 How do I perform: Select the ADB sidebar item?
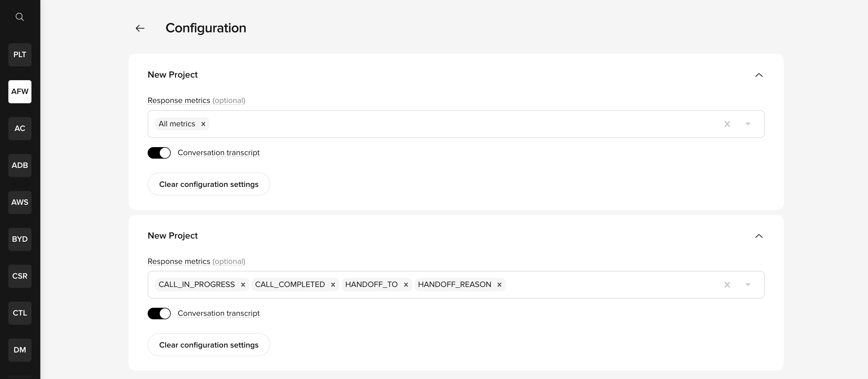pyautogui.click(x=20, y=165)
